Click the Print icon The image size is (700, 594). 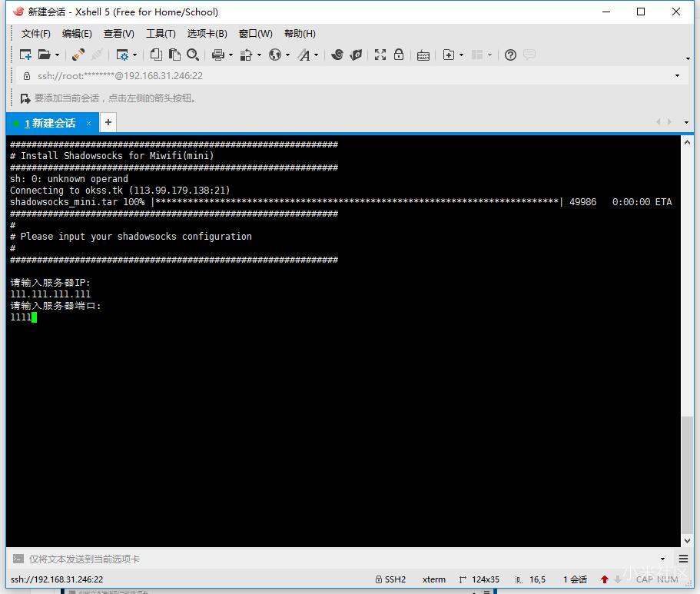point(218,55)
